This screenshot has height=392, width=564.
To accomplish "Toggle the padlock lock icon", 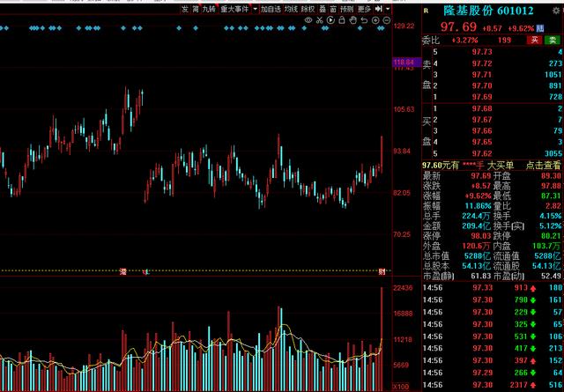I will 342,20.
